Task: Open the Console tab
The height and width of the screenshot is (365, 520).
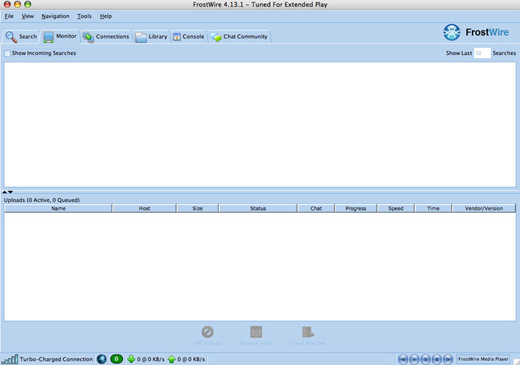Action: [x=189, y=37]
